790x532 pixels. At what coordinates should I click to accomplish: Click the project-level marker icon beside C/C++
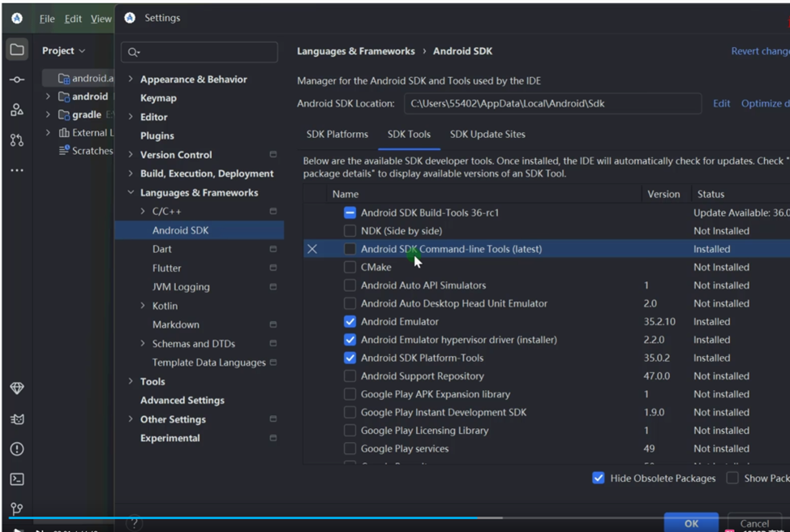(273, 211)
